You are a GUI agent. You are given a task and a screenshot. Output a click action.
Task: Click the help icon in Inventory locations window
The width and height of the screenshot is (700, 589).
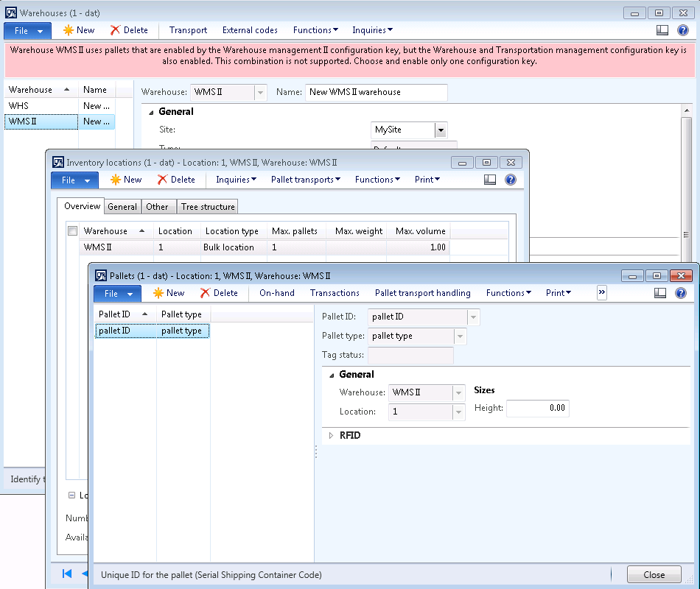(x=510, y=180)
